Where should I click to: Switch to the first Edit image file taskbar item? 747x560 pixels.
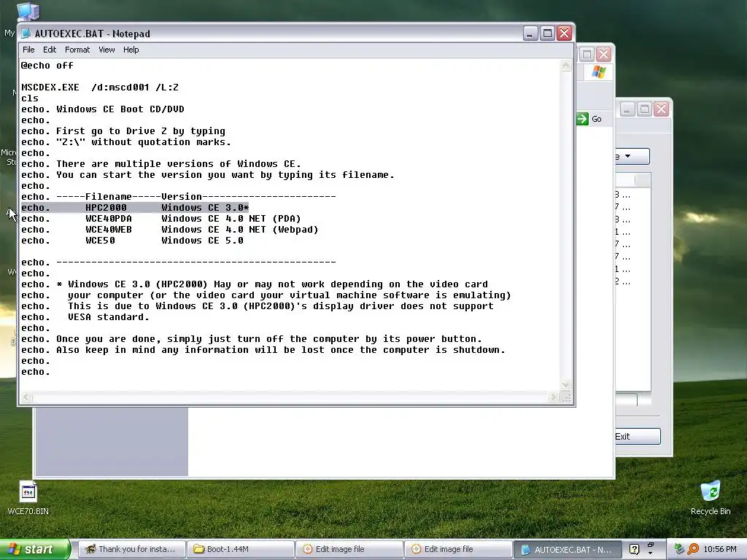pyautogui.click(x=349, y=550)
